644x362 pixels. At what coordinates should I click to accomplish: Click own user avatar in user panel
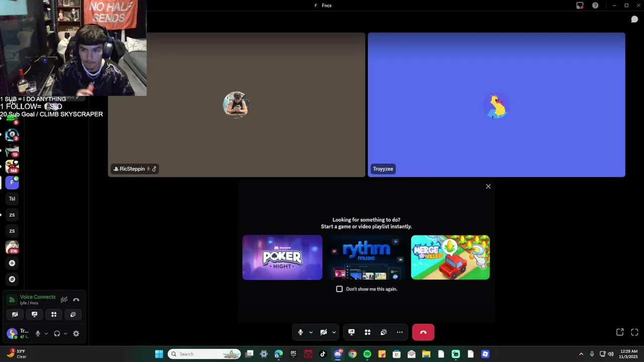(x=12, y=333)
